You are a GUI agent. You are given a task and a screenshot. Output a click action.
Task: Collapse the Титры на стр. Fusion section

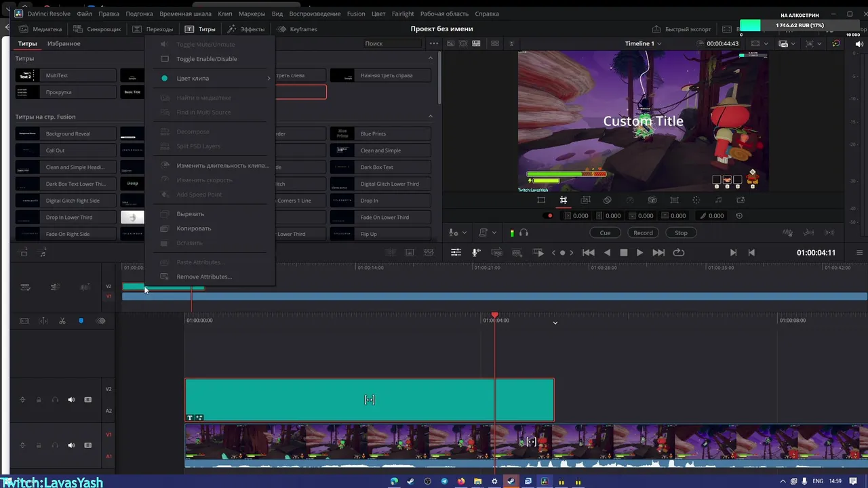[430, 117]
